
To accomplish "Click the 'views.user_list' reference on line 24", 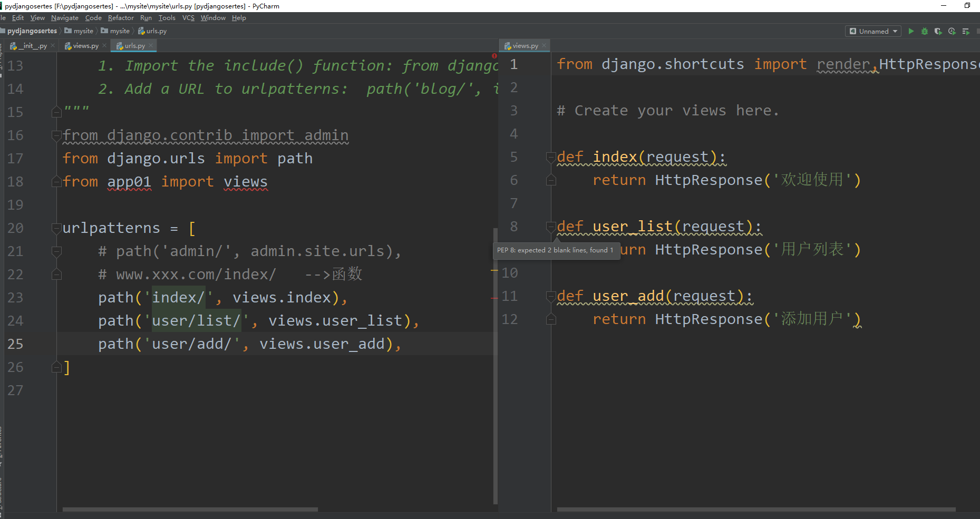I will pyautogui.click(x=335, y=321).
